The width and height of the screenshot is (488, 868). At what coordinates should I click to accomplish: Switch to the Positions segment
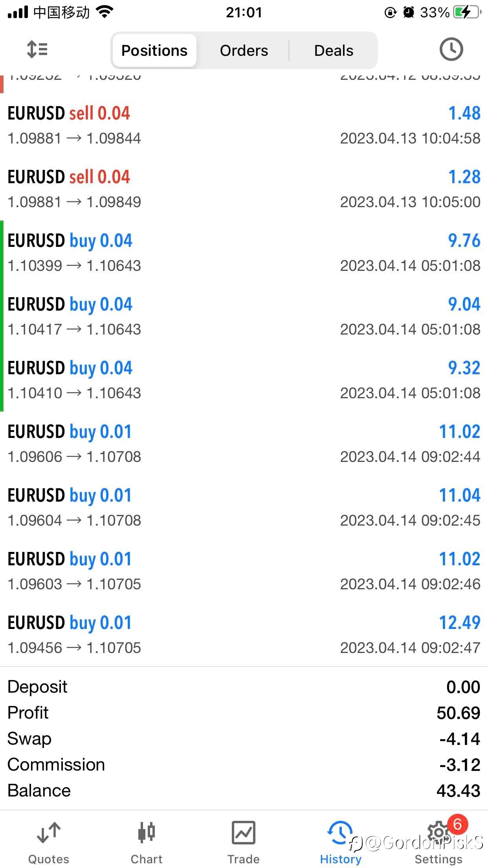tap(154, 50)
